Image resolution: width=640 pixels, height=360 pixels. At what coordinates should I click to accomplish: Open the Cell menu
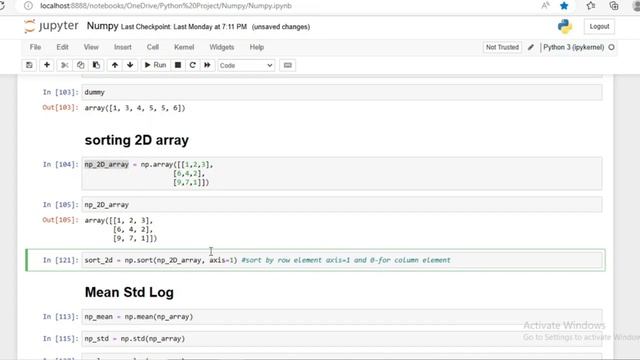[153, 47]
